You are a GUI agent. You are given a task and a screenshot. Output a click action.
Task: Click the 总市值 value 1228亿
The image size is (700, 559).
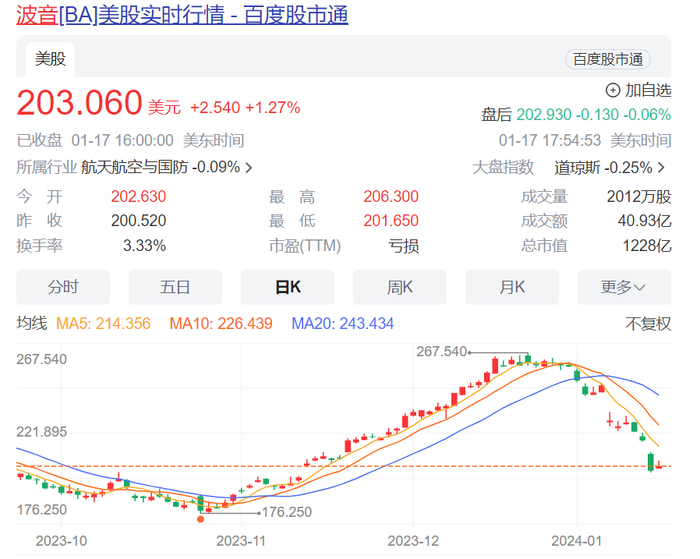[x=647, y=246]
